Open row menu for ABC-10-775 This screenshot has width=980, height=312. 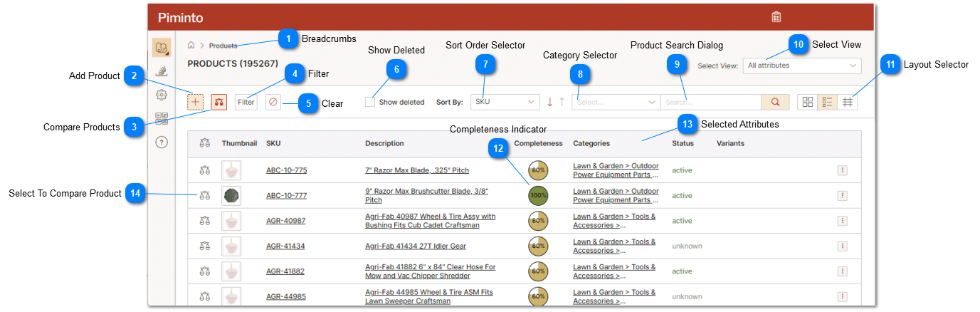click(842, 170)
